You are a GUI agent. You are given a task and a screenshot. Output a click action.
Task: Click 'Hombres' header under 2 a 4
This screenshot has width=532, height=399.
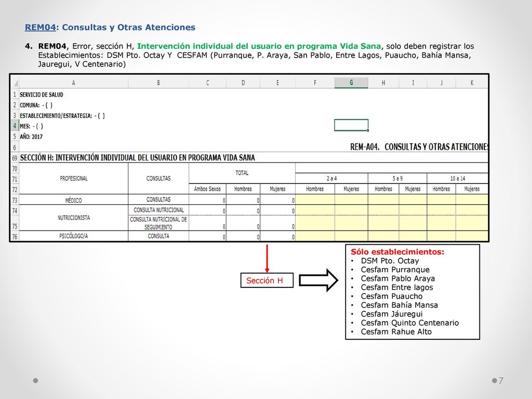coord(315,189)
